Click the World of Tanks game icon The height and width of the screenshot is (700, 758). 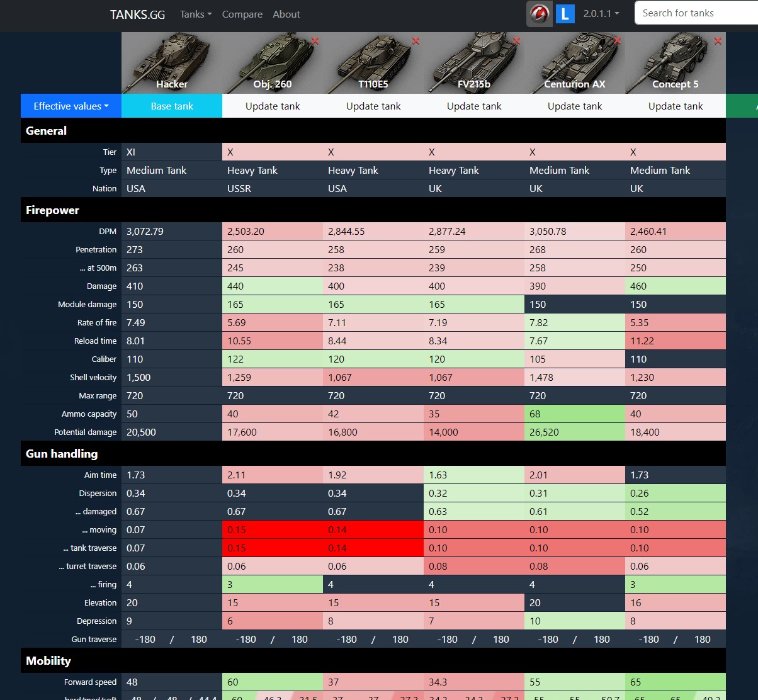click(539, 14)
